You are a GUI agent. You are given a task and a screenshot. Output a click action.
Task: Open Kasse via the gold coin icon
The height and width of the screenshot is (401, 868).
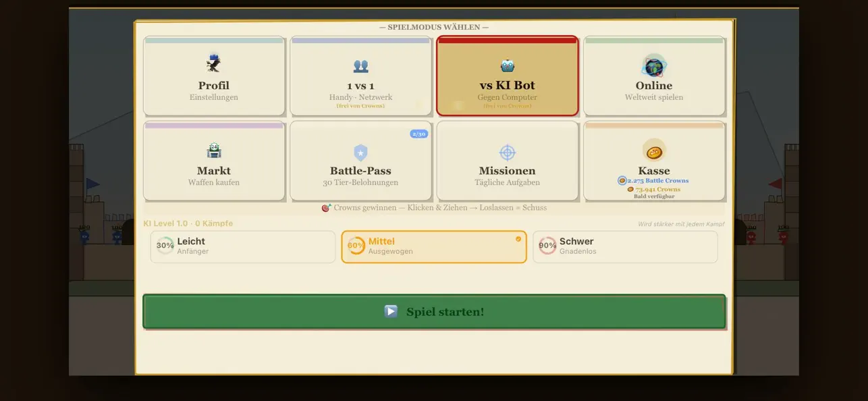point(654,151)
